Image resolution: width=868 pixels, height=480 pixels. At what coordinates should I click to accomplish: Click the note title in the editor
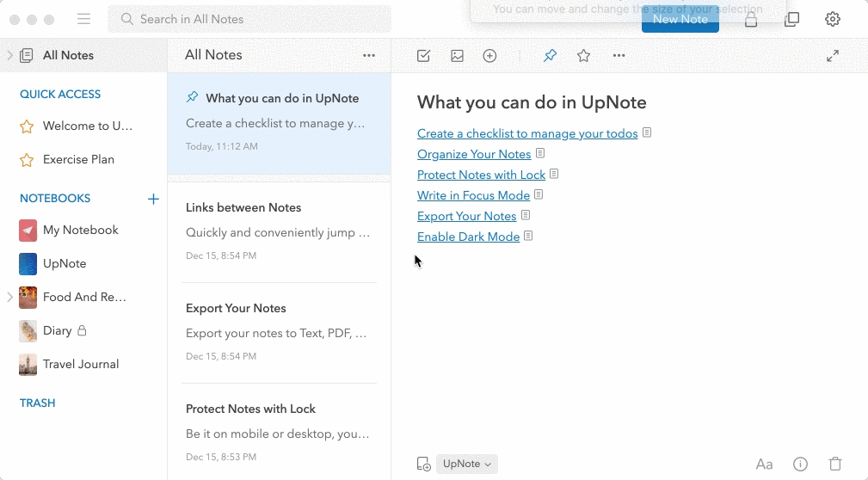click(532, 102)
